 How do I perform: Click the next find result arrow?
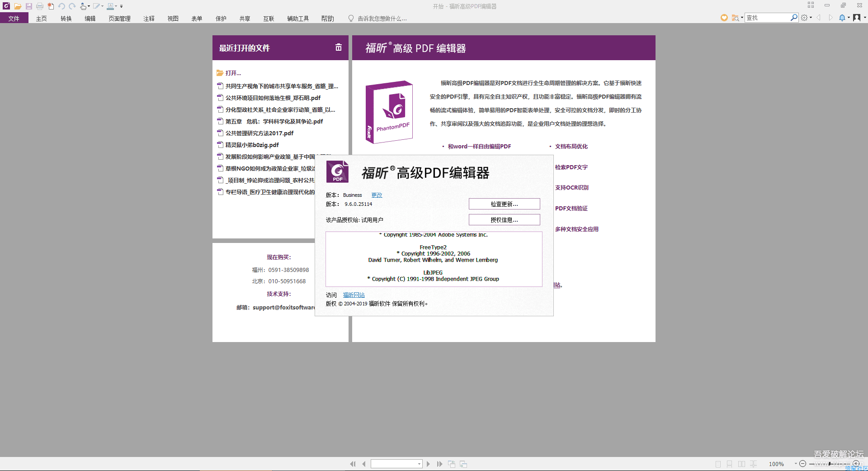coord(830,18)
